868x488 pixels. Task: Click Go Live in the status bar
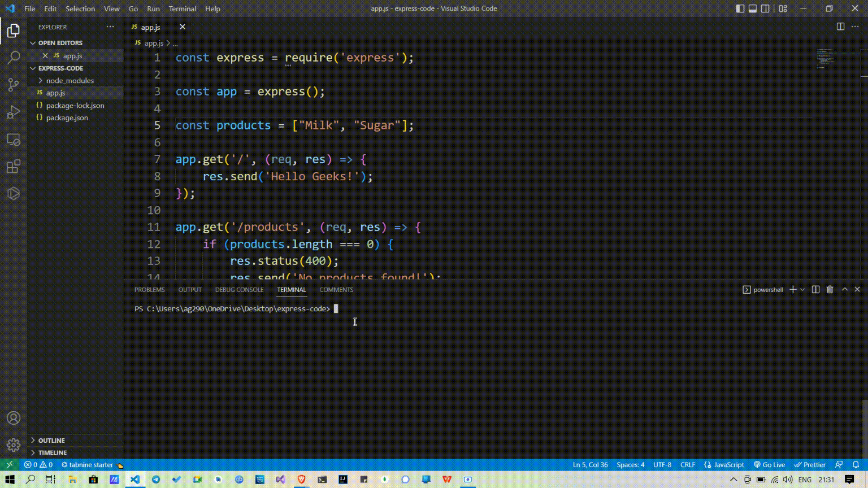[x=769, y=465]
